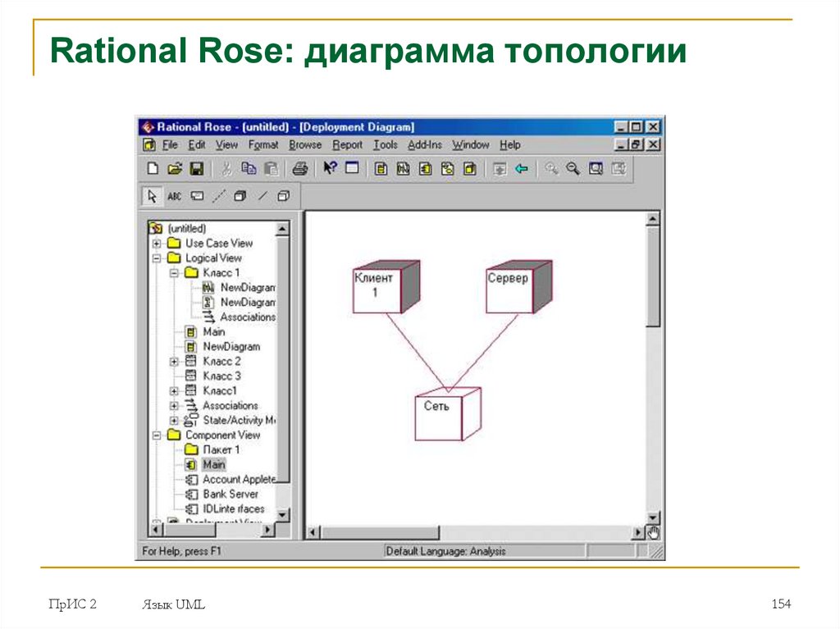
Task: Open the Help menu
Action: tap(510, 144)
